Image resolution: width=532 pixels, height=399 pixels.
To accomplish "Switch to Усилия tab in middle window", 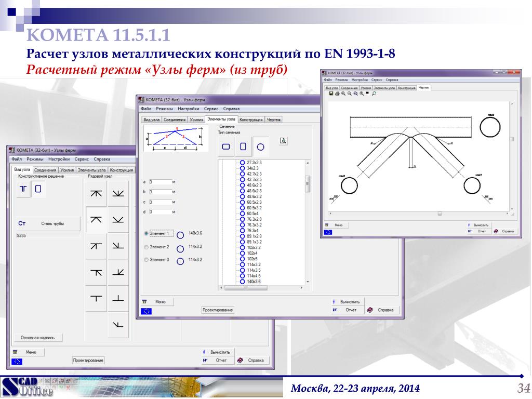I will click(x=196, y=120).
